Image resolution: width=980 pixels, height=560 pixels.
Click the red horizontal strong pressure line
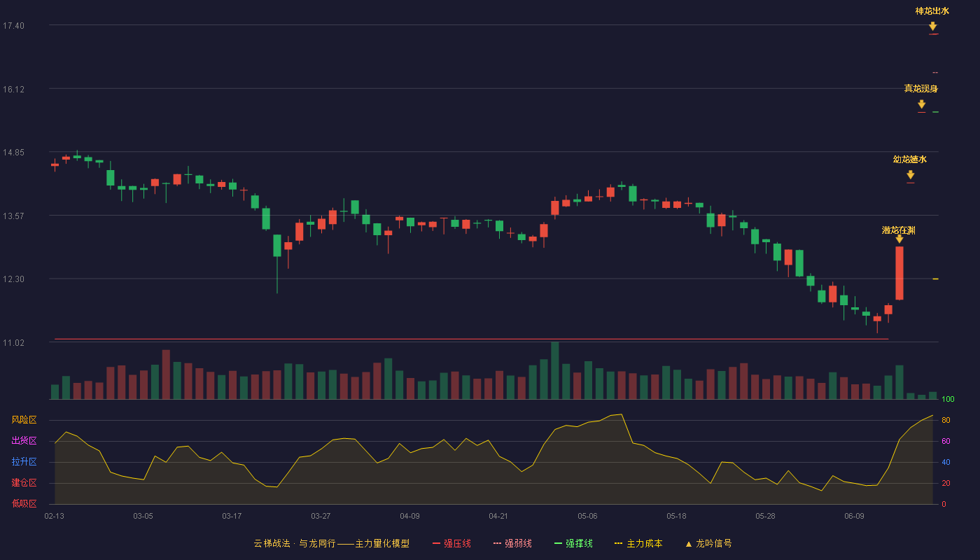point(471,339)
